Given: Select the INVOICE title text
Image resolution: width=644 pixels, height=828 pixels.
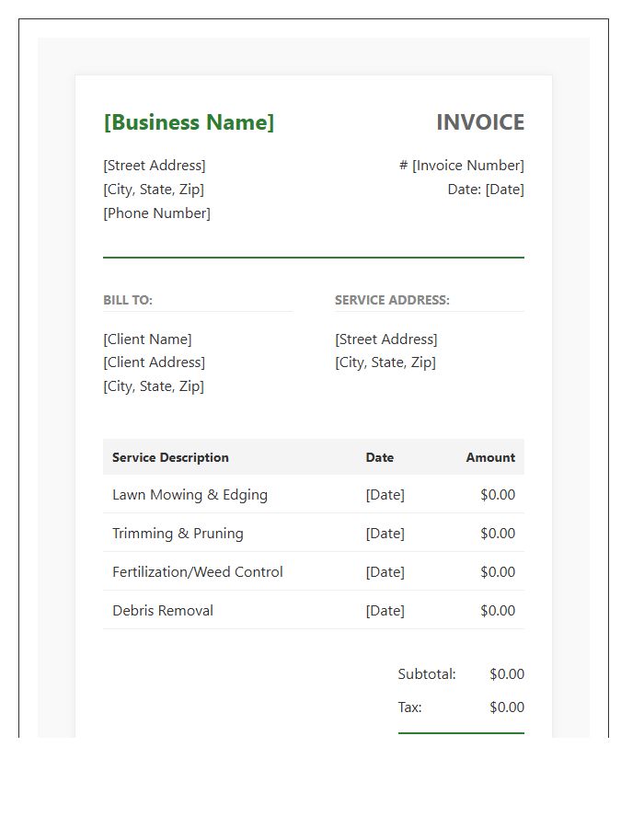Looking at the screenshot, I should (480, 122).
